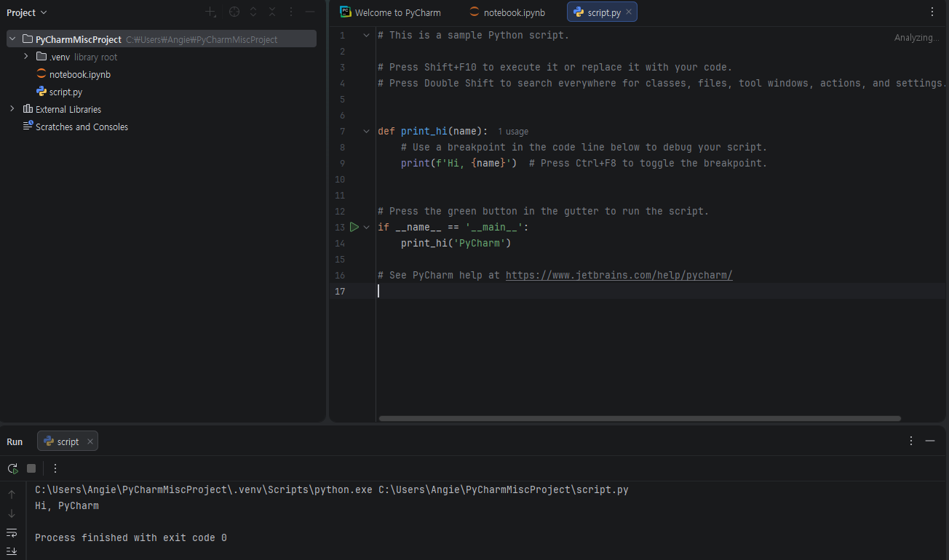Click the Jupyter icon beside notebook.ipynb in tree
This screenshot has width=949, height=560.
41,74
